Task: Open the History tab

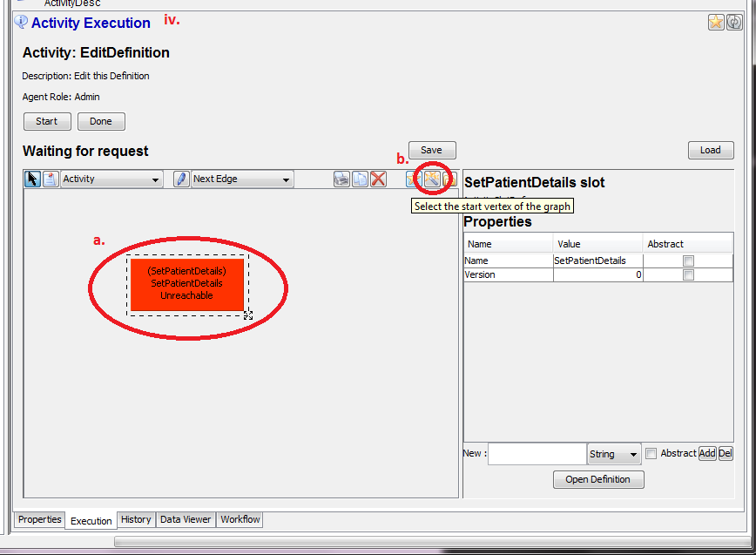Action: (x=136, y=520)
